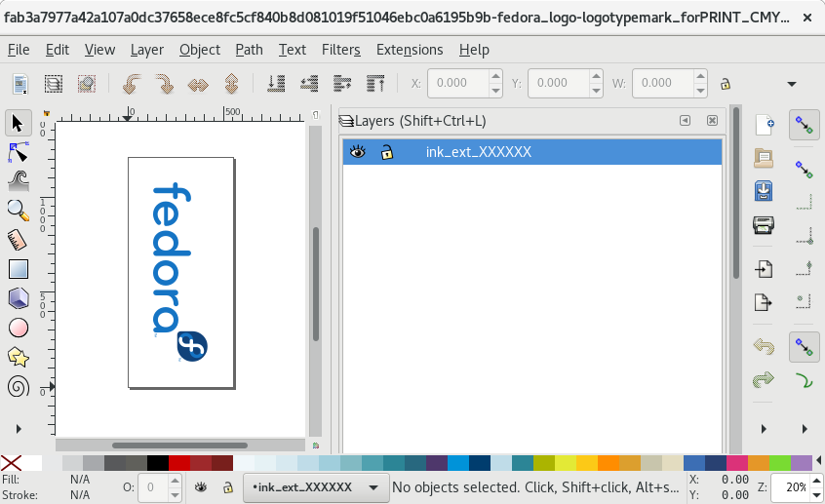Click the Deselect icon

click(x=86, y=84)
